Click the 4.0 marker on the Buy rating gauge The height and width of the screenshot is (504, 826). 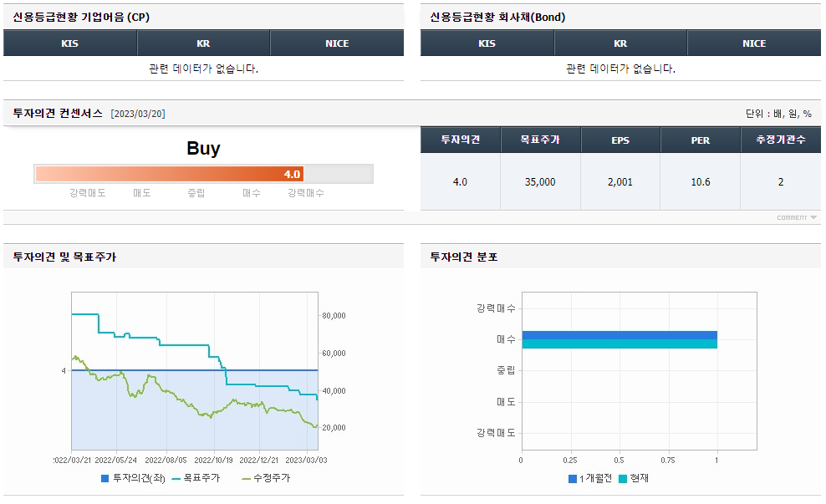[x=292, y=174]
